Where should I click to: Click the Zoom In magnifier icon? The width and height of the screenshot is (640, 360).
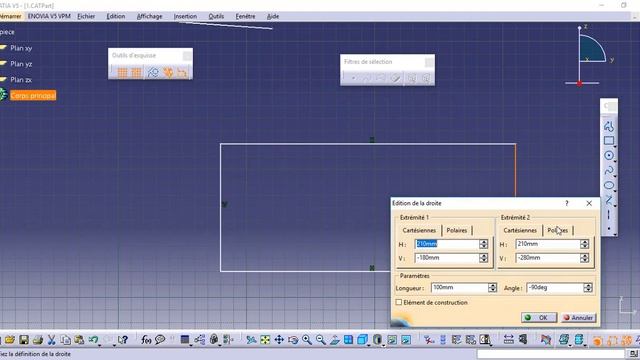(x=307, y=340)
